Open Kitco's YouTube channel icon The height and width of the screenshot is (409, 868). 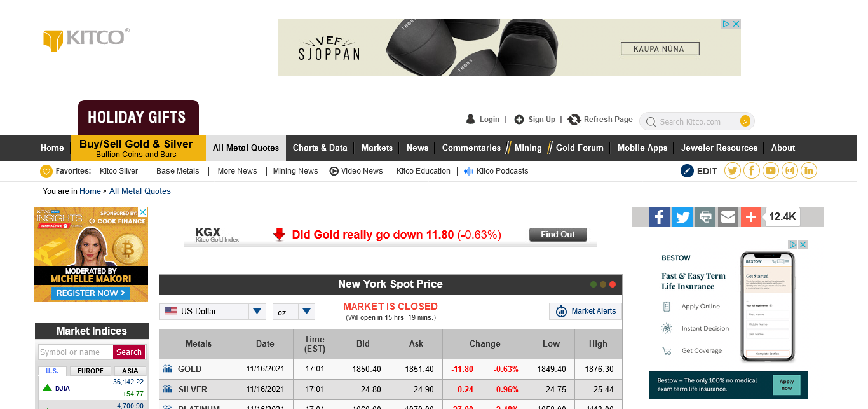coord(771,170)
